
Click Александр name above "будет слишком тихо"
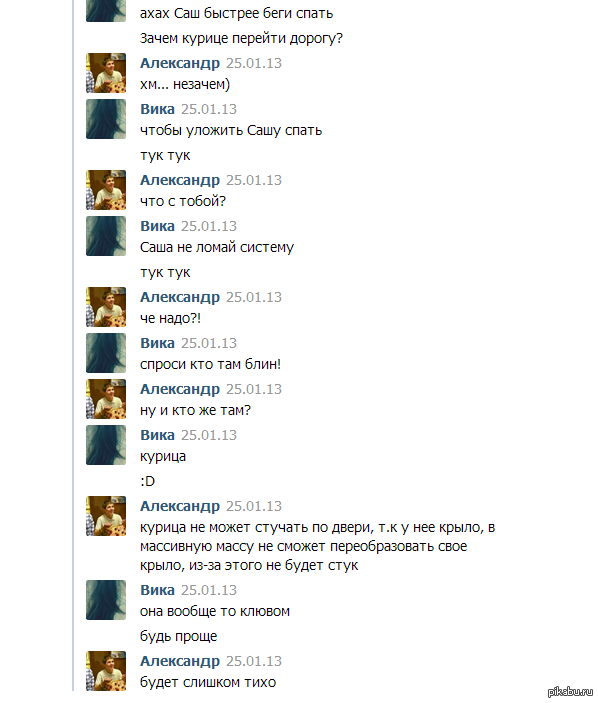(x=180, y=661)
